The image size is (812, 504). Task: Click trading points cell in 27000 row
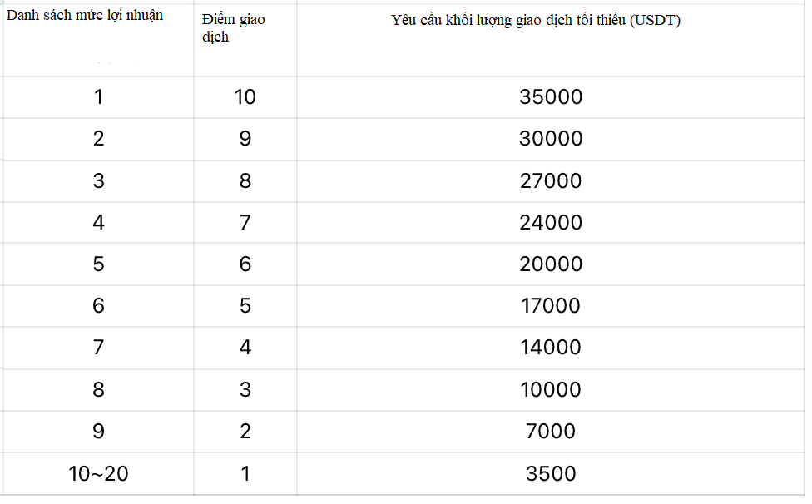(245, 180)
